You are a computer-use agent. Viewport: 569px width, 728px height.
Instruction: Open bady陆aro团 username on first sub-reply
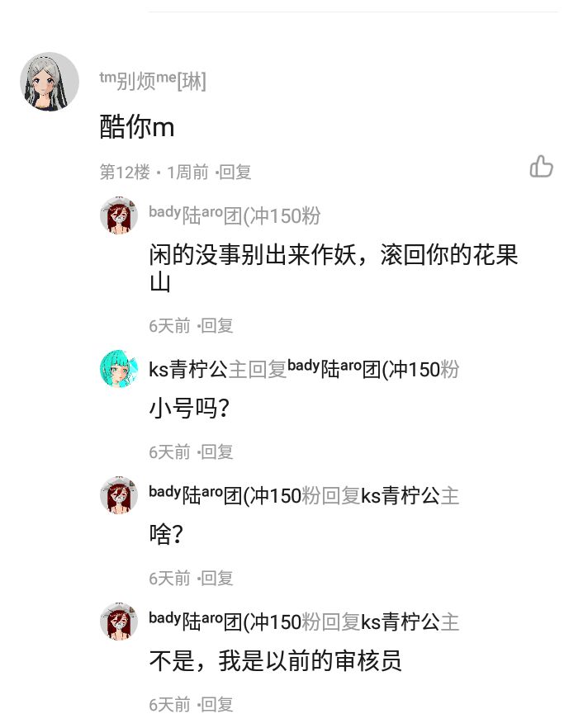click(x=235, y=215)
